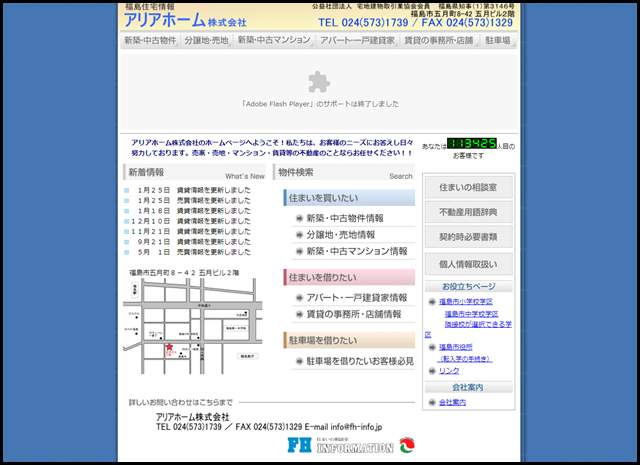Click the office location map image
Screen dimensions: 640x465
[193, 326]
